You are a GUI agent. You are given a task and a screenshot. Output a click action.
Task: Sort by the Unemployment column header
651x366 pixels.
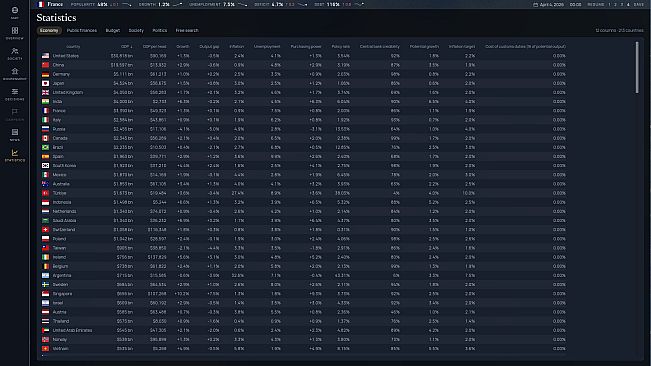pyautogui.click(x=267, y=46)
